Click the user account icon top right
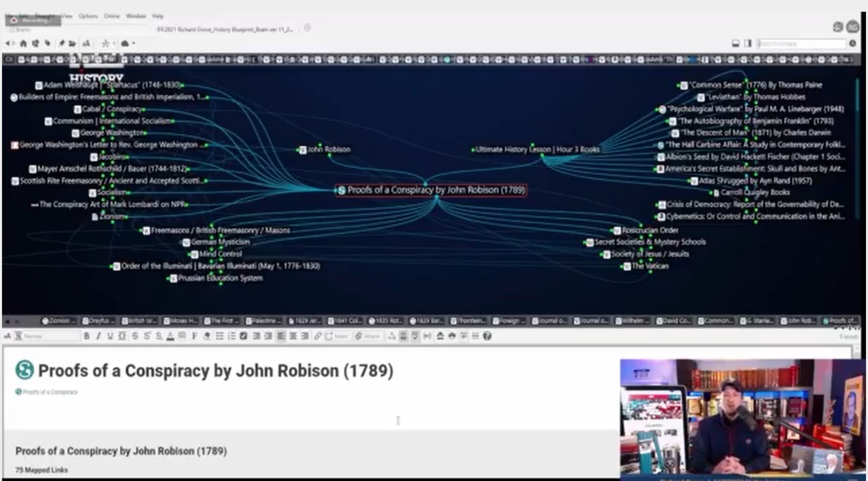868x481 pixels. coord(853,27)
